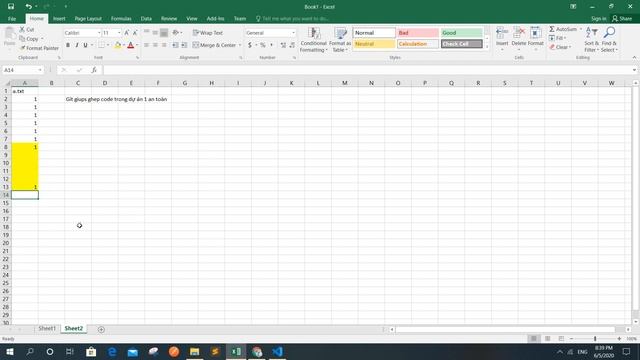Viewport: 640px width, 360px height.
Task: Click the Insert Function fx icon
Action: click(94, 70)
